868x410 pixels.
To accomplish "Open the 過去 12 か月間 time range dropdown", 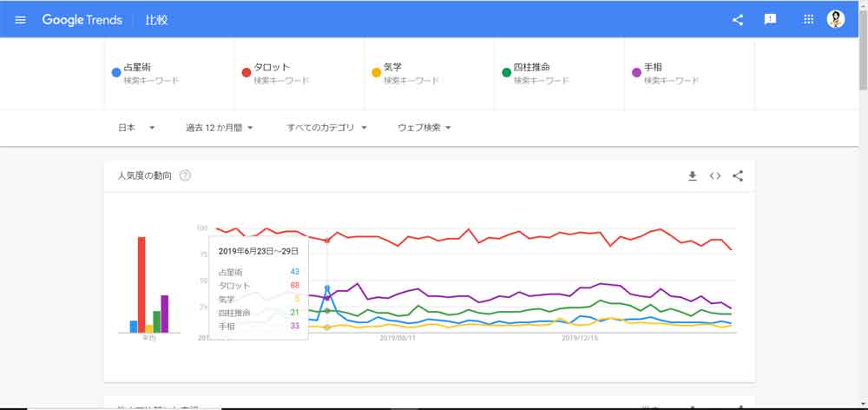I will 219,128.
